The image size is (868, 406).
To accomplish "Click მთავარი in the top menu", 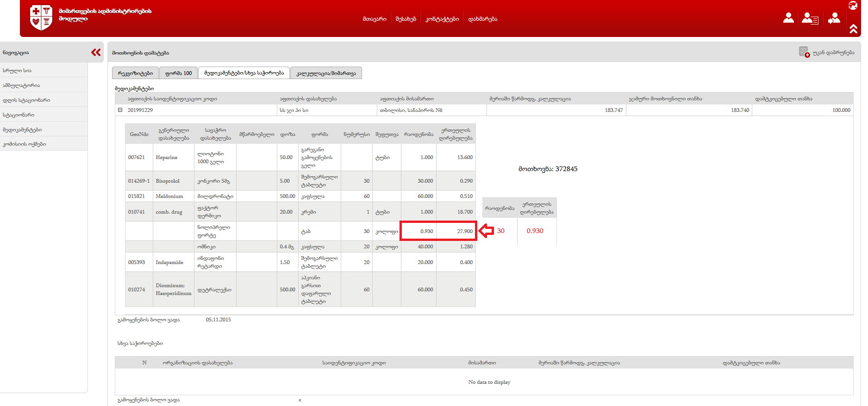I will [375, 19].
